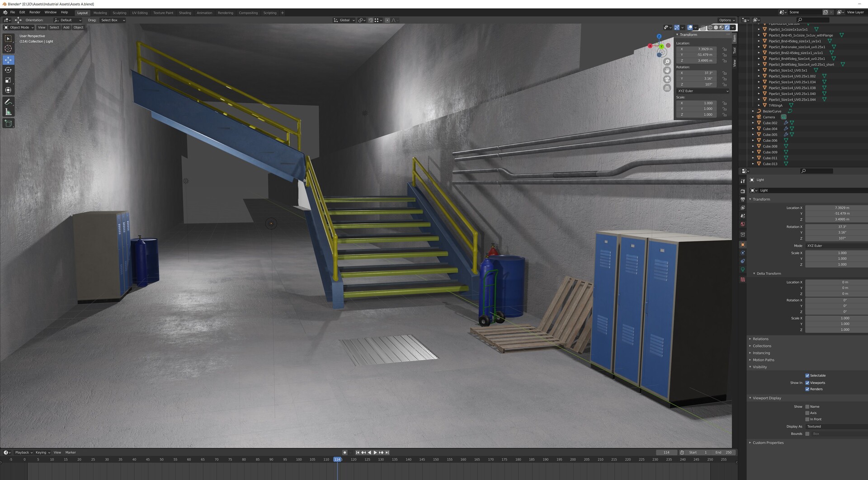Click the current frame number field

pyautogui.click(x=666, y=452)
